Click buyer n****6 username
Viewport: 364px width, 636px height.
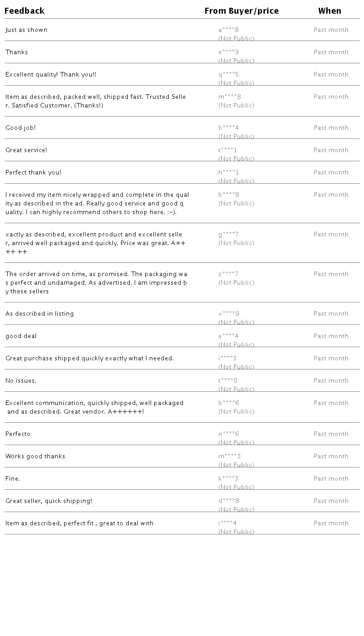228,434
